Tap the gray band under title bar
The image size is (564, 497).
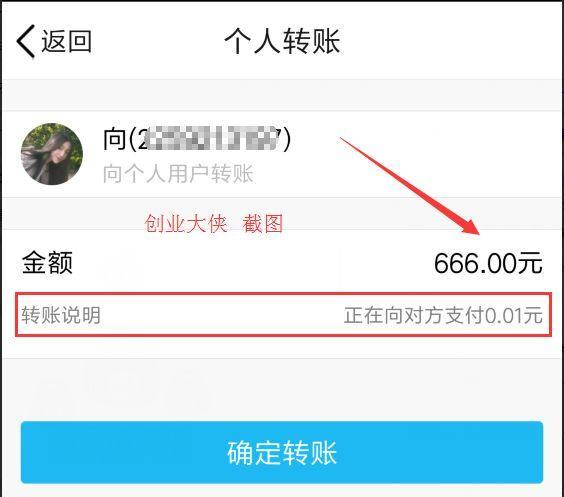click(x=282, y=95)
